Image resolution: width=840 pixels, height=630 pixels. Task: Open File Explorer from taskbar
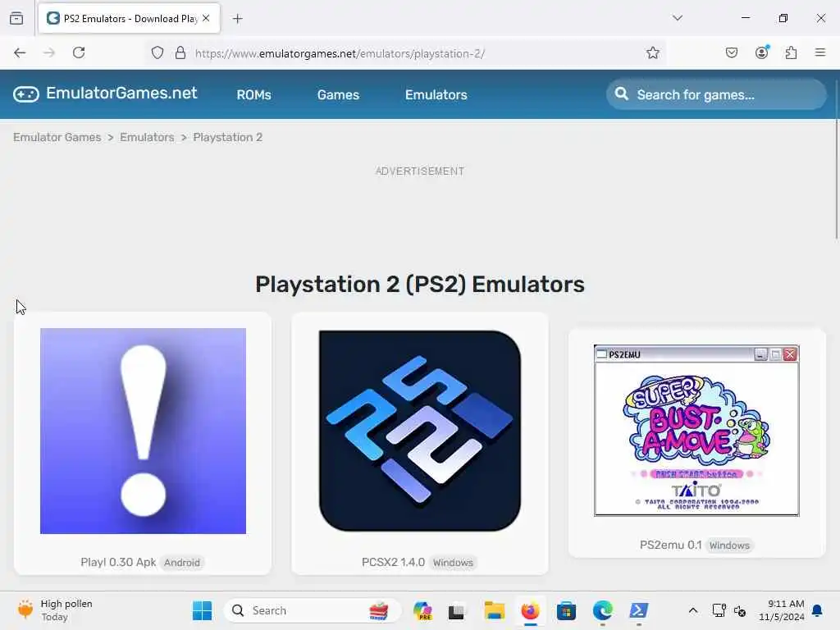click(494, 610)
